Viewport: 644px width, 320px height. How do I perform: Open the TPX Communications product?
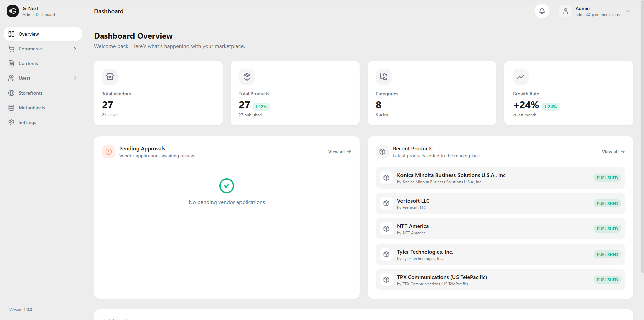pyautogui.click(x=500, y=280)
